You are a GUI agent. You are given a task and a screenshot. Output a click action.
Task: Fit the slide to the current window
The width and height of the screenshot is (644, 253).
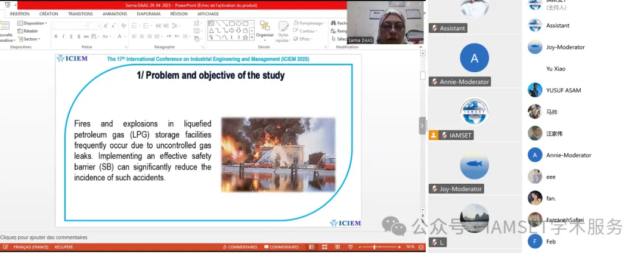click(421, 247)
